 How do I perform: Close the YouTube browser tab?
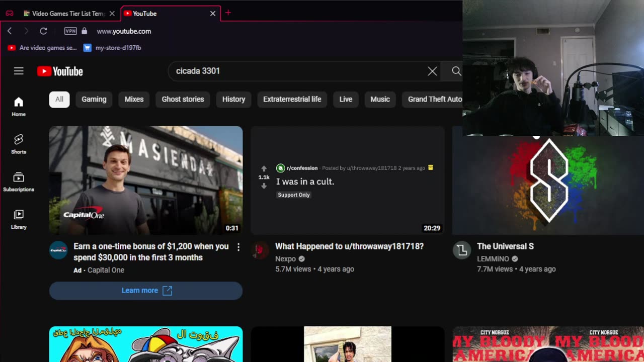pos(213,14)
